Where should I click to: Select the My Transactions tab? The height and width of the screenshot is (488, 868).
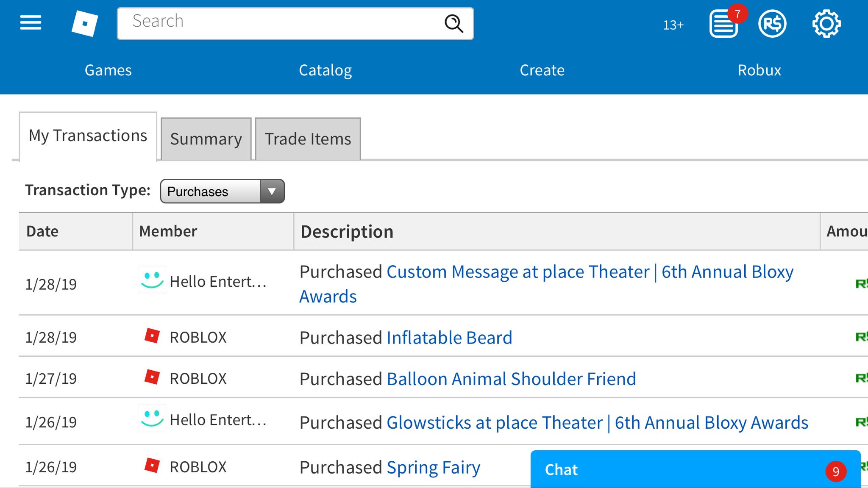(88, 136)
